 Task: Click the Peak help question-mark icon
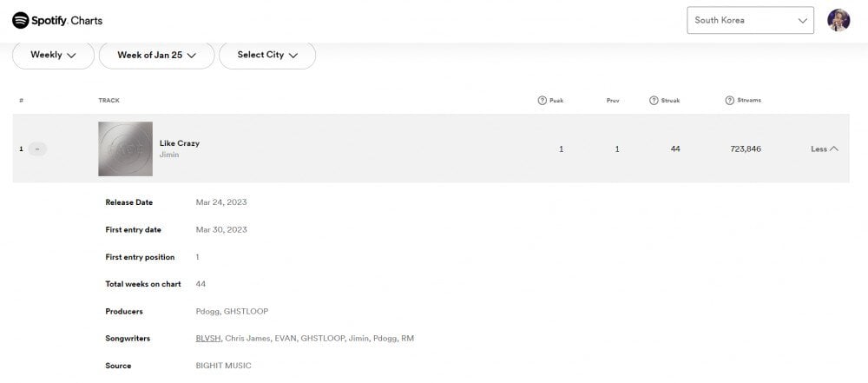pyautogui.click(x=542, y=101)
